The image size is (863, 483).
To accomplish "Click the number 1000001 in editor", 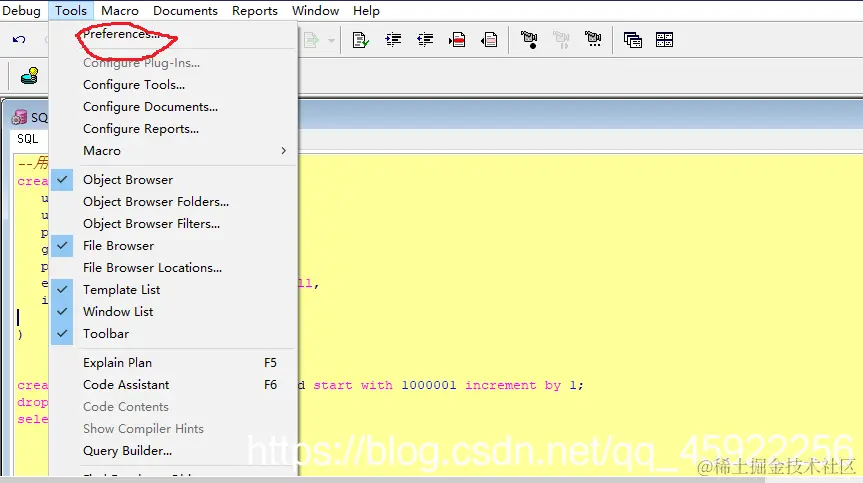I will pyautogui.click(x=429, y=385).
